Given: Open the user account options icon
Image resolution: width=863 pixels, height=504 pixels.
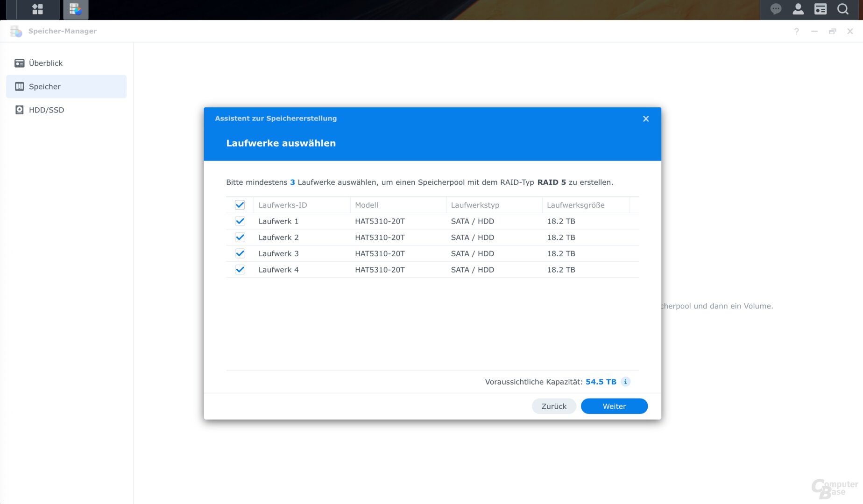Looking at the screenshot, I should coord(799,9).
